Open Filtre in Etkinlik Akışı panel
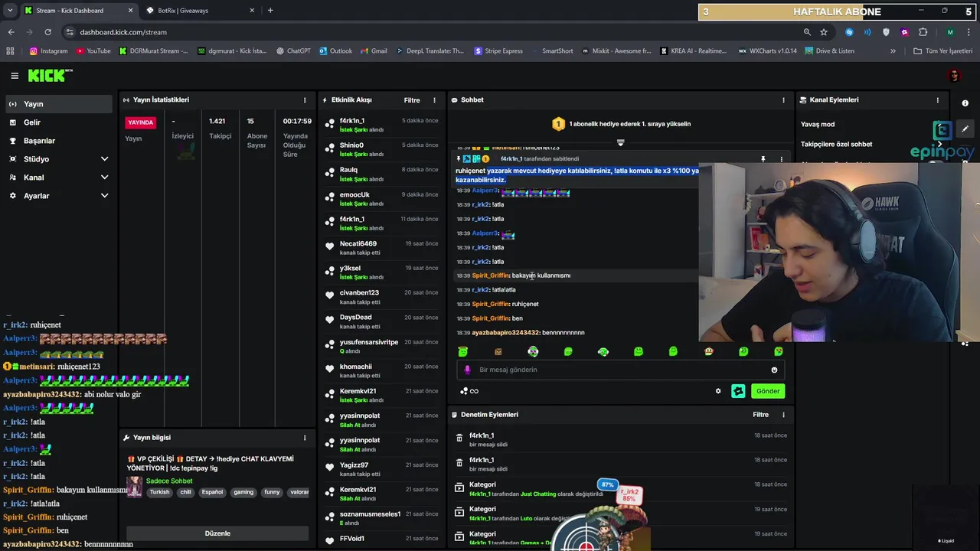This screenshot has height=551, width=980. point(412,100)
